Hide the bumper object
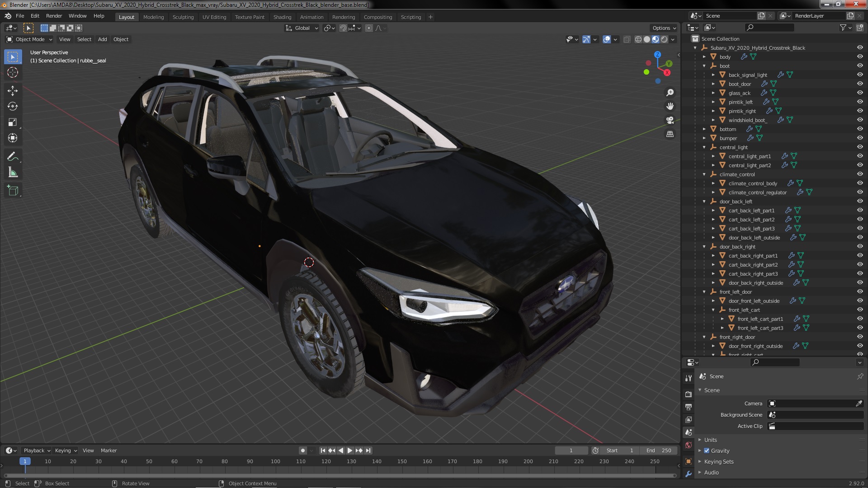 click(860, 138)
